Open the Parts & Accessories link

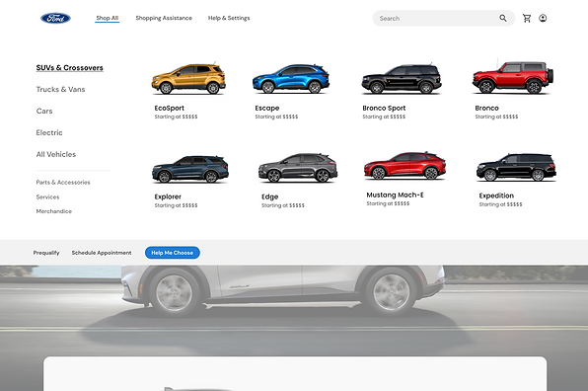click(x=63, y=183)
